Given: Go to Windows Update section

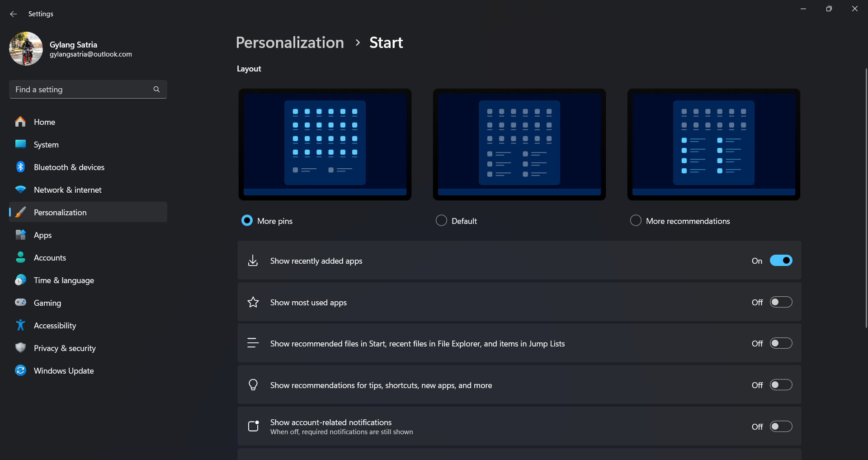Looking at the screenshot, I should tap(63, 371).
